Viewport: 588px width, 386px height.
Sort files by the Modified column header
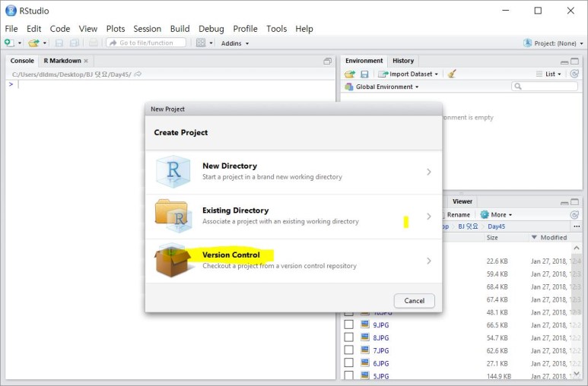click(549, 238)
